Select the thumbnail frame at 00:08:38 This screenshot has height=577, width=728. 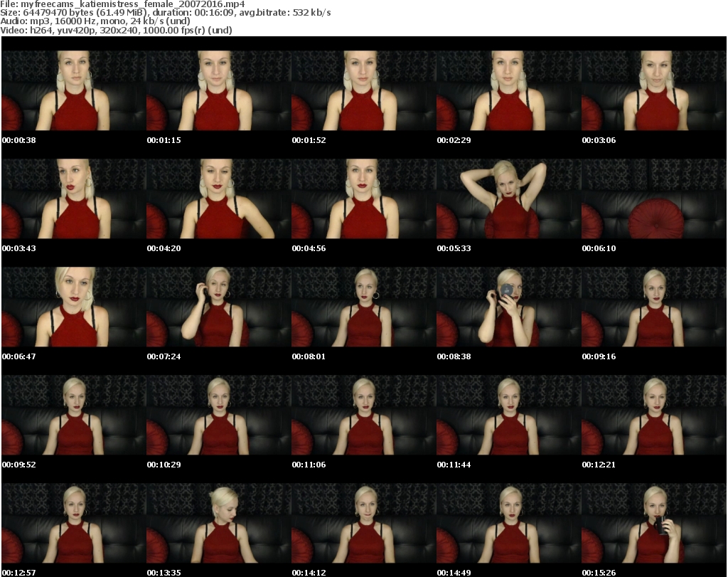509,307
